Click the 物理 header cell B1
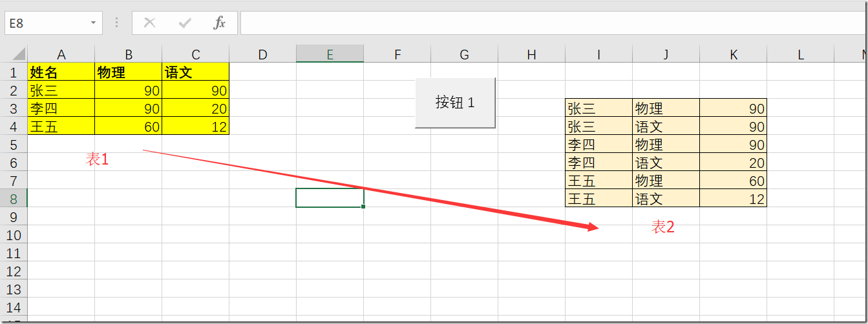The height and width of the screenshot is (324, 868). [x=129, y=72]
